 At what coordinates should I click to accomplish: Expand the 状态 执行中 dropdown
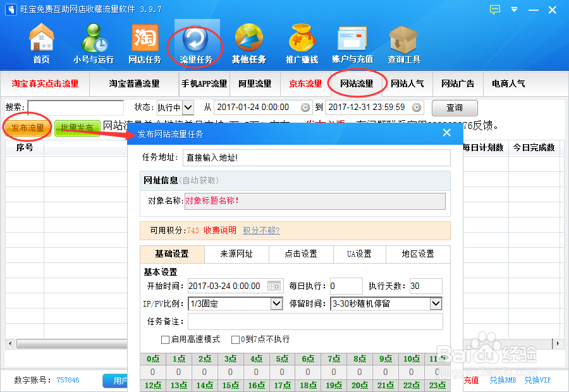click(188, 107)
